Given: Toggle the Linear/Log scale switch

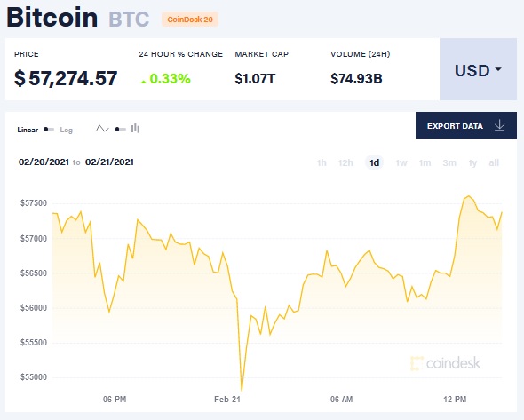Looking at the screenshot, I should pyautogui.click(x=49, y=130).
